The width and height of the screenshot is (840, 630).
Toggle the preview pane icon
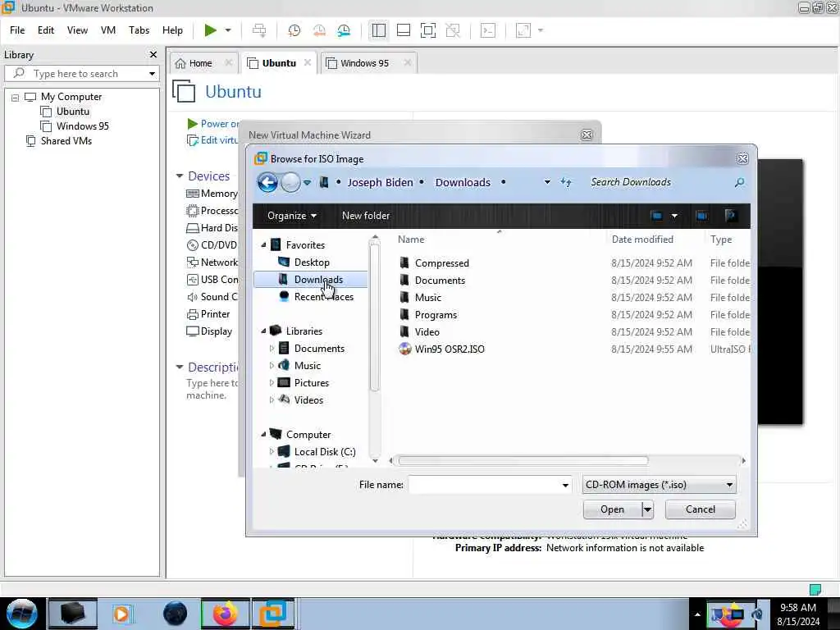[x=702, y=216]
